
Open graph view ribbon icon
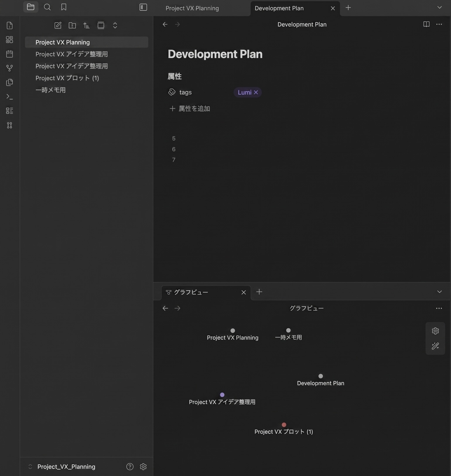point(10,68)
